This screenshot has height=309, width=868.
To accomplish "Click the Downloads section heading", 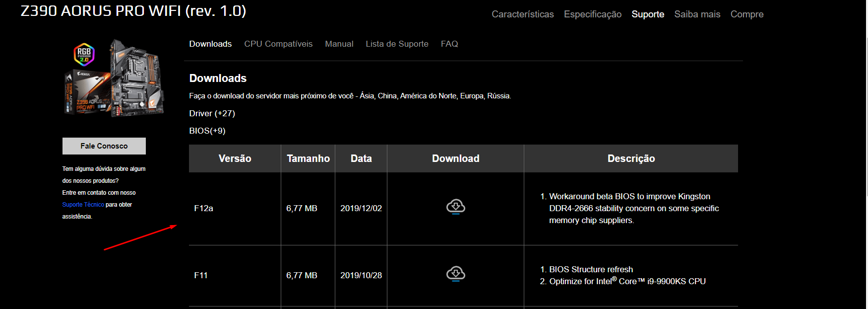I will 218,78.
